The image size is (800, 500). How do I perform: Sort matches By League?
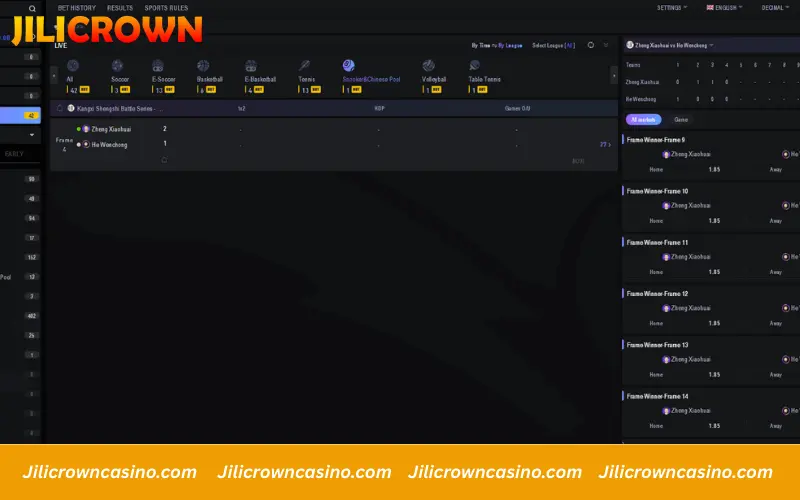coord(510,45)
